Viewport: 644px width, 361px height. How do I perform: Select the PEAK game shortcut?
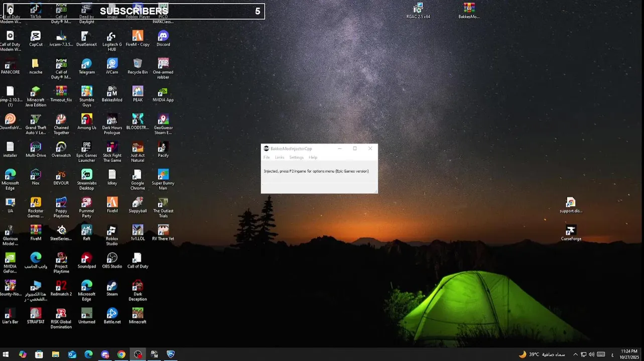pyautogui.click(x=138, y=94)
